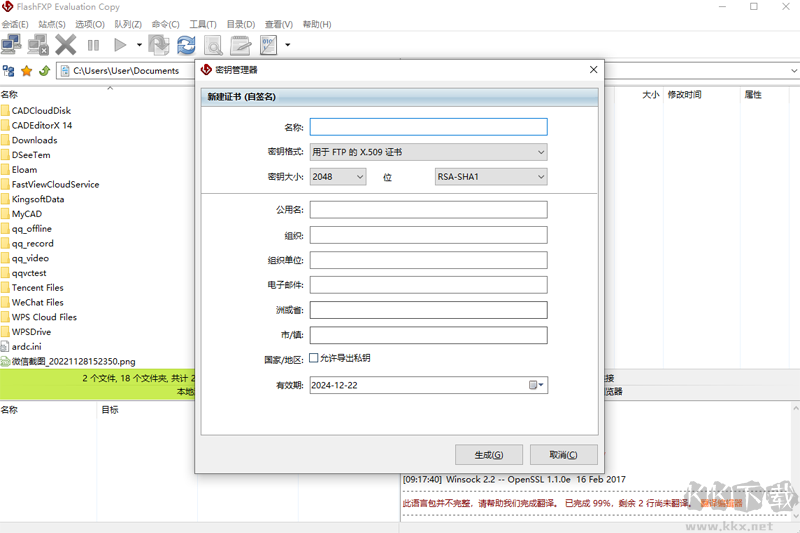
Task: Close the 密钥管理器 dialog
Action: tap(593, 69)
